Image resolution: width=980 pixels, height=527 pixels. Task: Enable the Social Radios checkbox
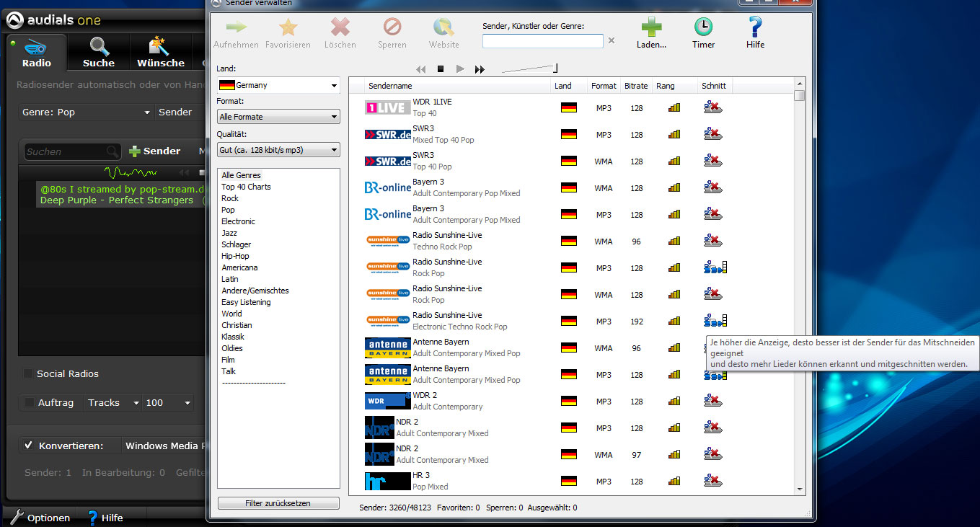(x=28, y=373)
